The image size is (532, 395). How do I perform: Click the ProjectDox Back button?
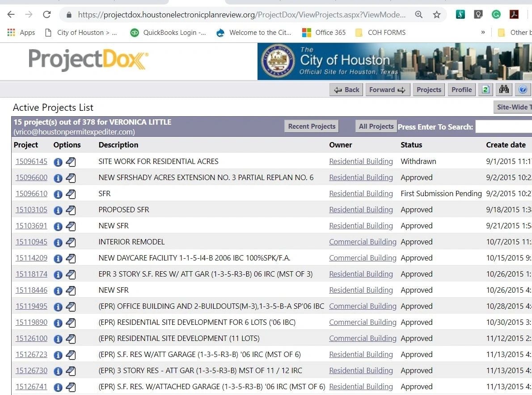(346, 90)
